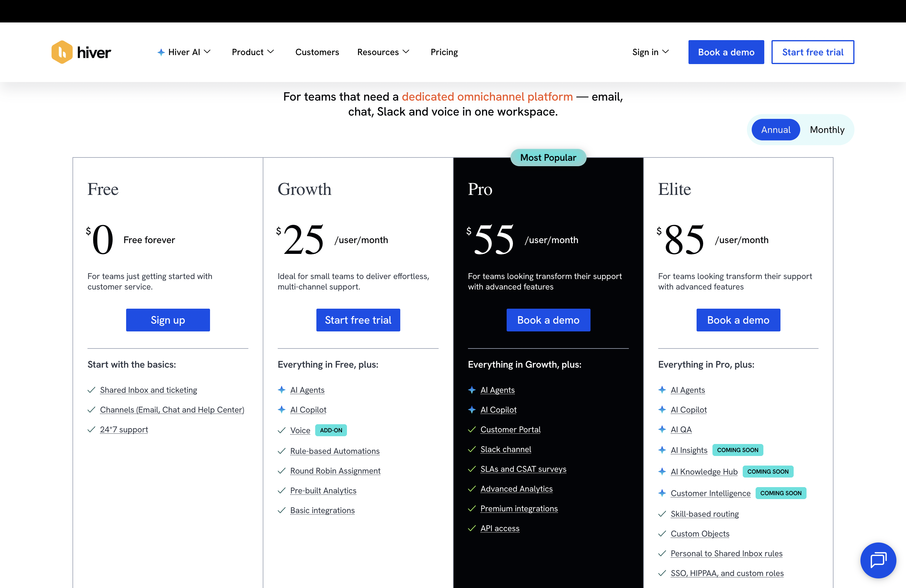Click checkmark beside Slack channel

[x=472, y=449]
